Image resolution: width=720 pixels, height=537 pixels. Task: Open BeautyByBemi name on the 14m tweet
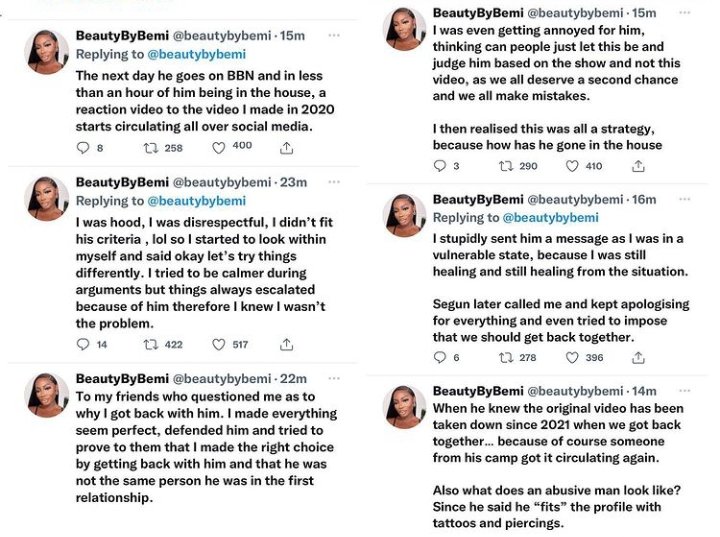(x=477, y=391)
